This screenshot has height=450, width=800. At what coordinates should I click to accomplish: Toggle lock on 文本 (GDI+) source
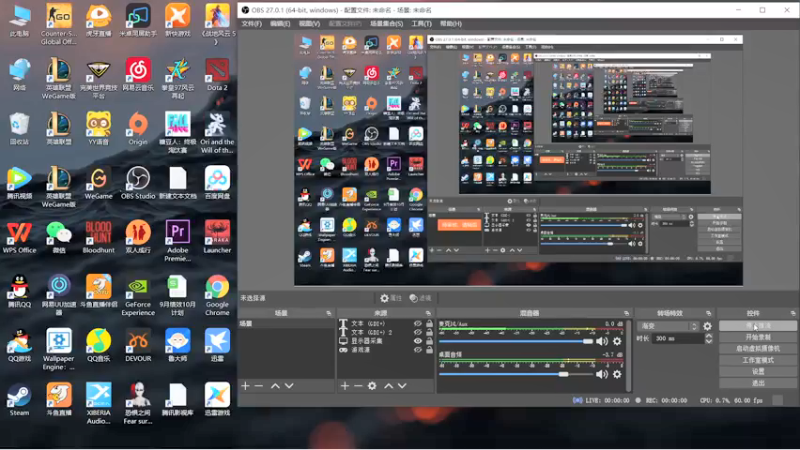[429, 323]
